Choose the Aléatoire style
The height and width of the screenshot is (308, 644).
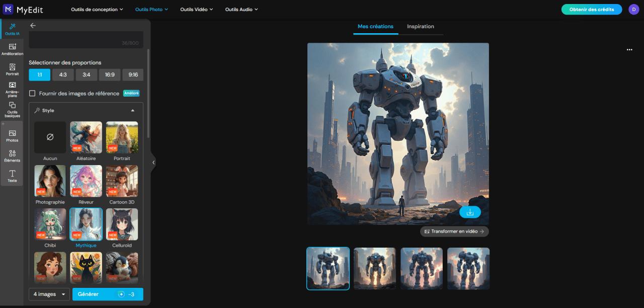click(86, 141)
